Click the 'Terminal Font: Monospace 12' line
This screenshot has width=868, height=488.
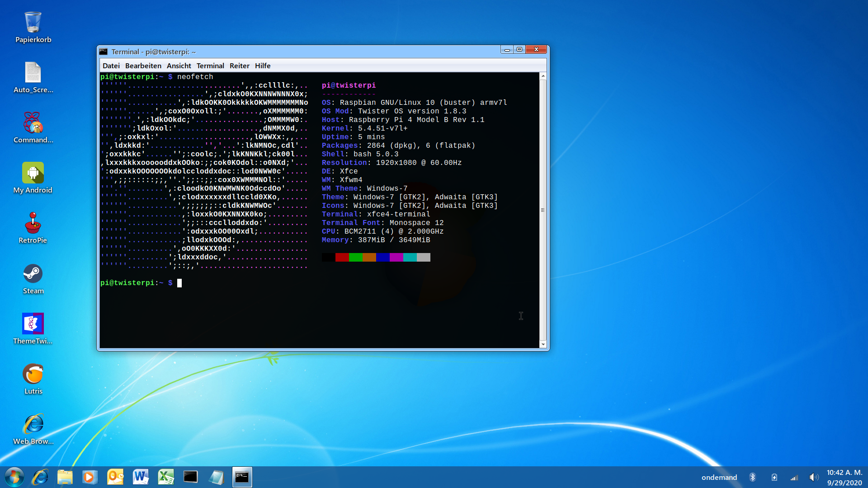pos(382,223)
